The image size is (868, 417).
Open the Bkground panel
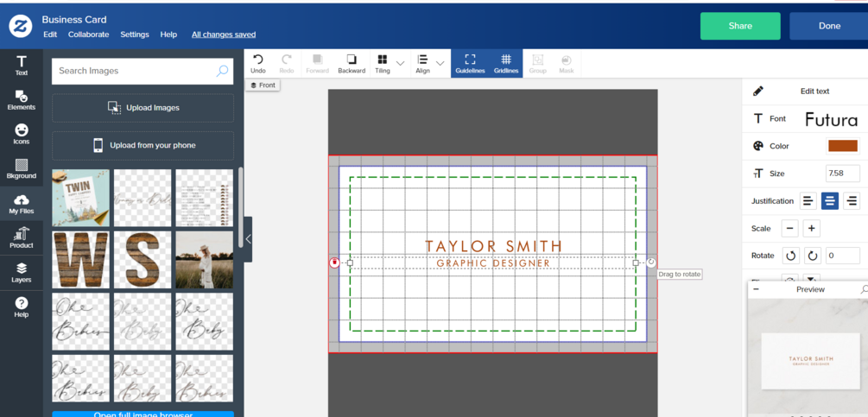tap(21, 168)
